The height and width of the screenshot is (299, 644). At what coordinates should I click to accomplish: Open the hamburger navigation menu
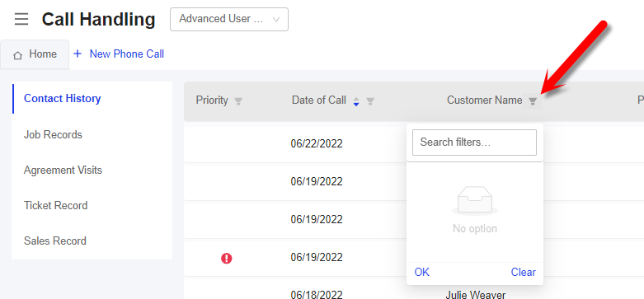tap(21, 19)
